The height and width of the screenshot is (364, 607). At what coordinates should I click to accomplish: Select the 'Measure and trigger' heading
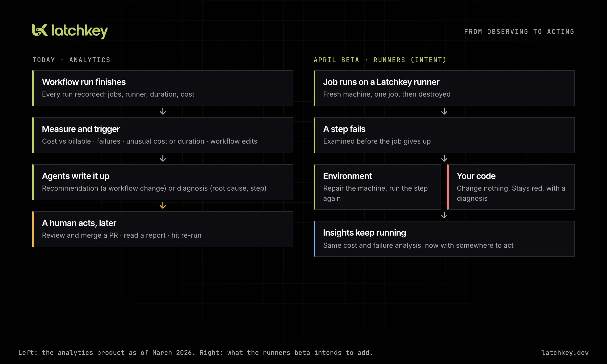[81, 129]
